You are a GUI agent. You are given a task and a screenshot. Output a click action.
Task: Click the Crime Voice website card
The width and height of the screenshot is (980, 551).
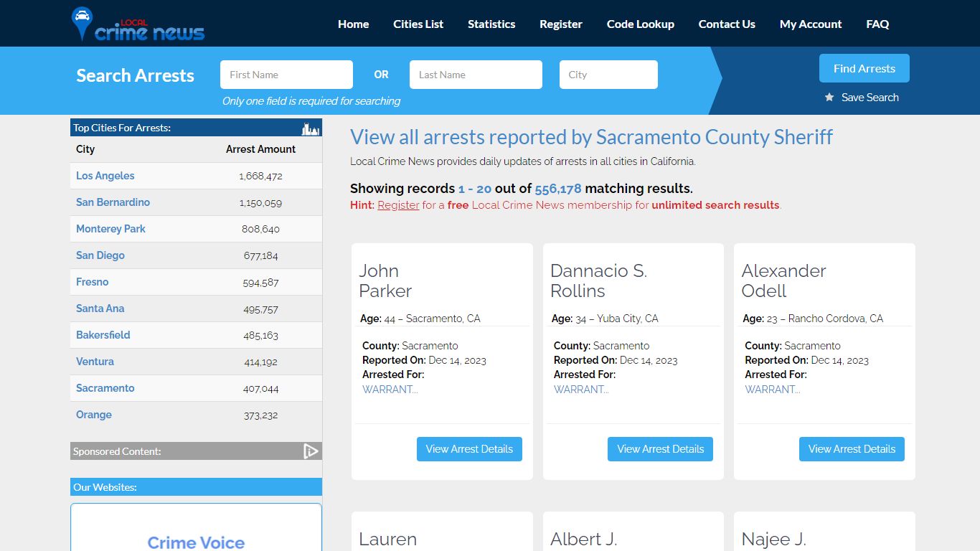pos(196,527)
